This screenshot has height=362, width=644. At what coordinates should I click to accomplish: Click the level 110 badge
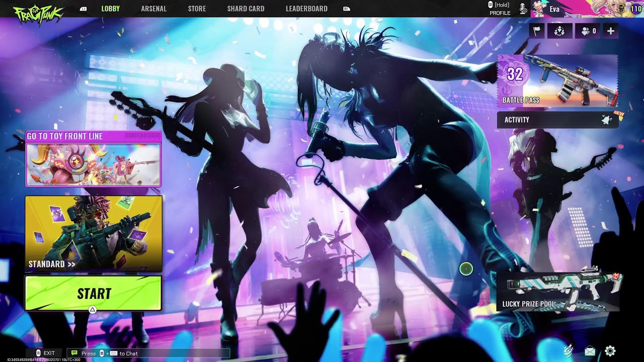[x=635, y=9]
